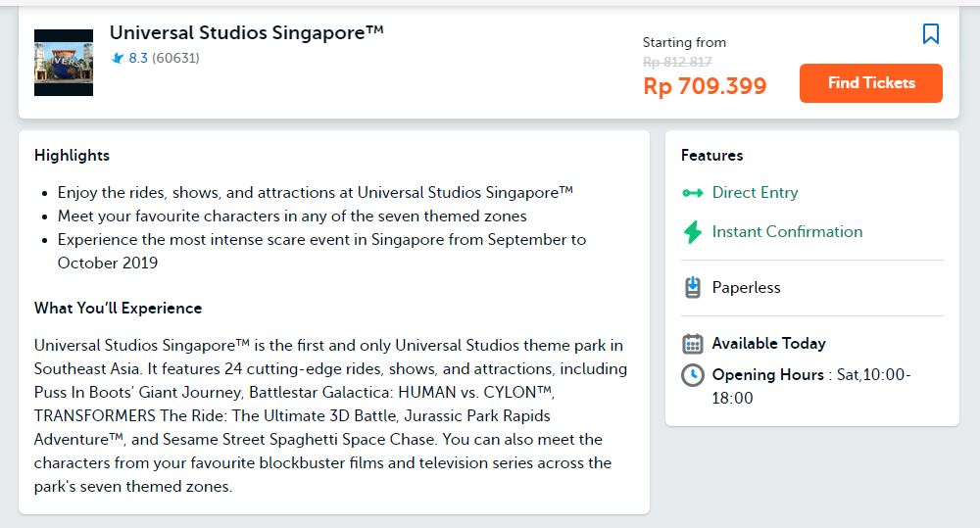The image size is (980, 528).
Task: Click the What You'll Experience heading
Action: click(x=118, y=309)
